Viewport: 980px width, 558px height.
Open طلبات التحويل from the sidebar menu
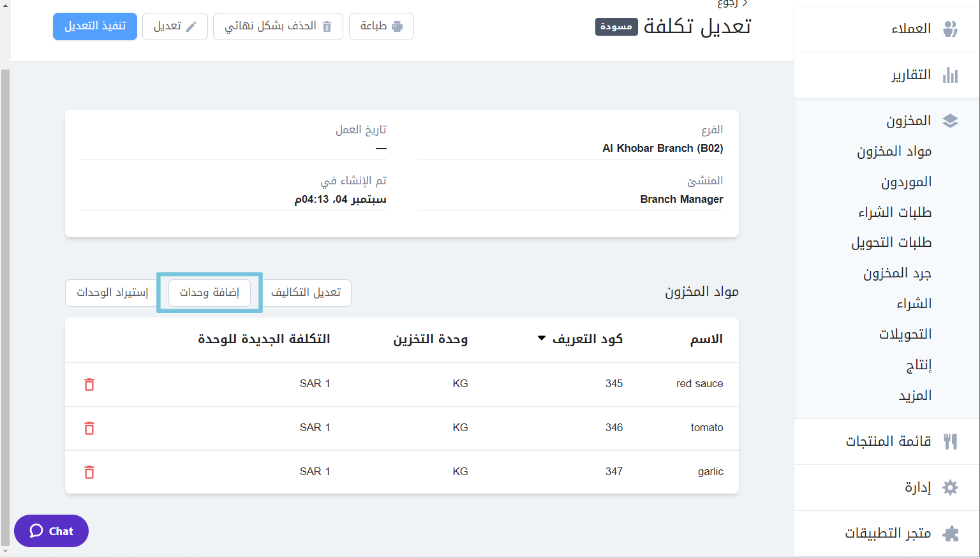tap(891, 242)
